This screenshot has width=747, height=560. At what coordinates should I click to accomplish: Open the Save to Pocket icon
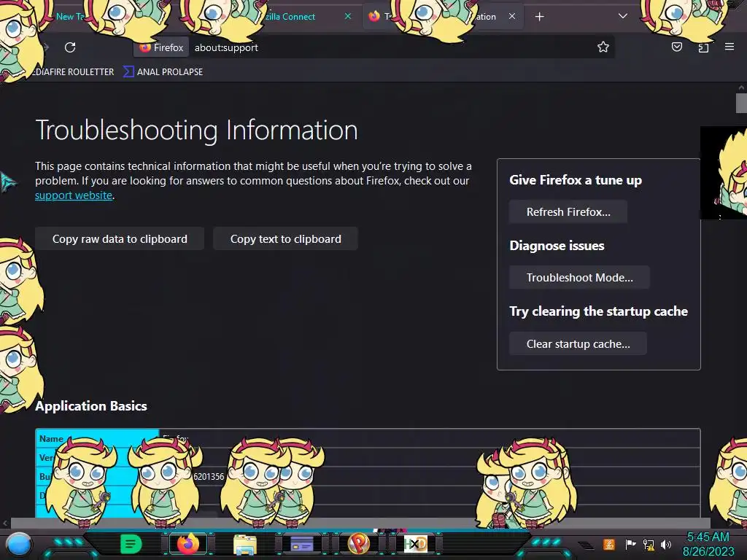(x=676, y=47)
